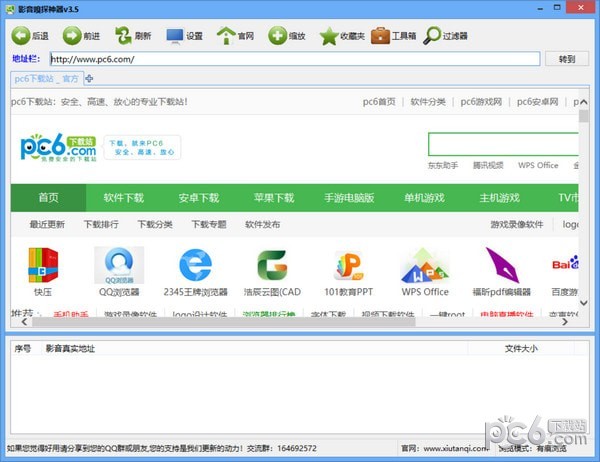
Task: Click the 软件发布 link
Action: (x=262, y=224)
